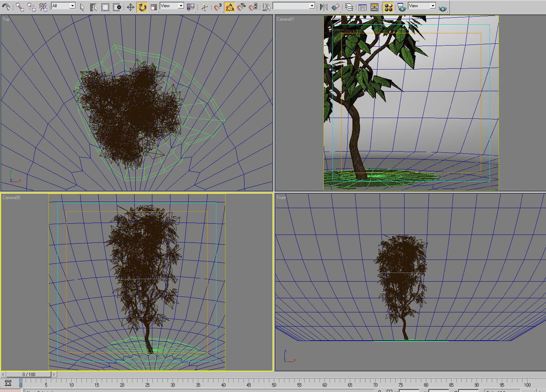This screenshot has width=546, height=392.
Task: Toggle Window/Crossing selection mode
Action: click(x=117, y=7)
